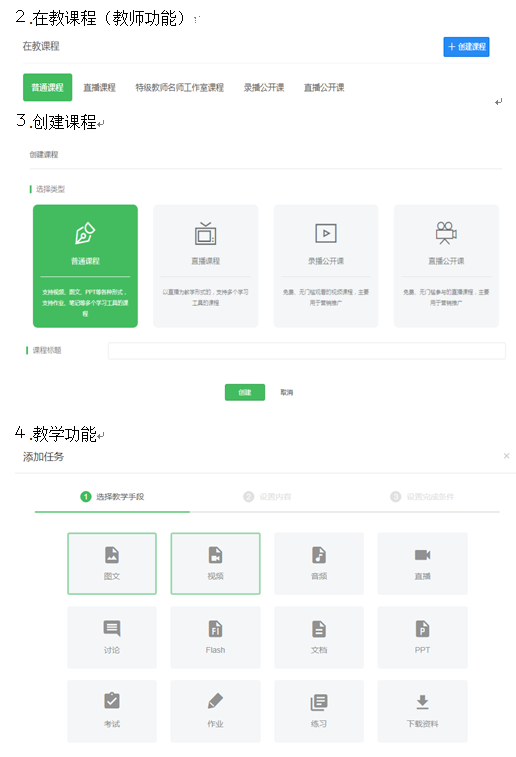Select the 录播公开课 tab
This screenshot has height=757, width=516.
pyautogui.click(x=264, y=87)
